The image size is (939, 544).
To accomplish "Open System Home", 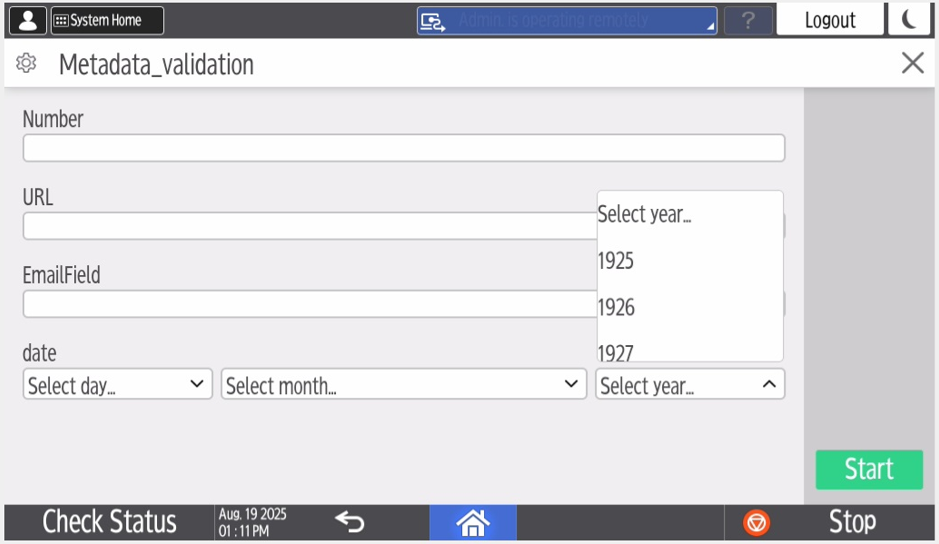I will (x=106, y=20).
